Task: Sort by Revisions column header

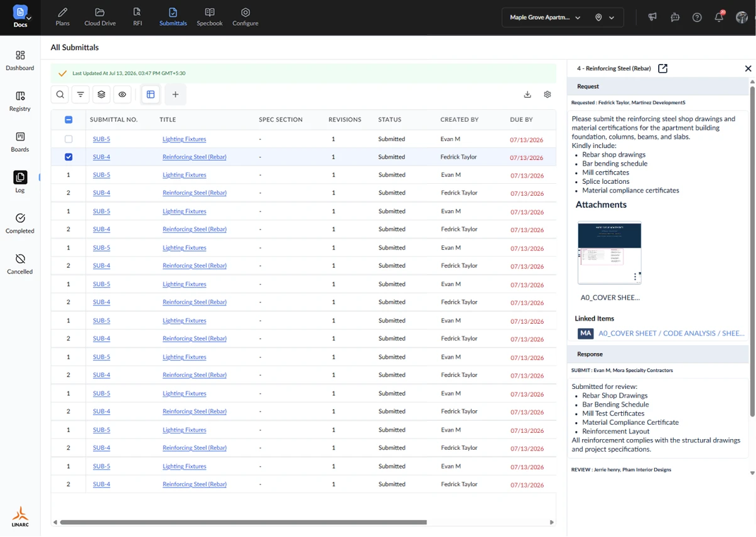Action: pyautogui.click(x=345, y=120)
